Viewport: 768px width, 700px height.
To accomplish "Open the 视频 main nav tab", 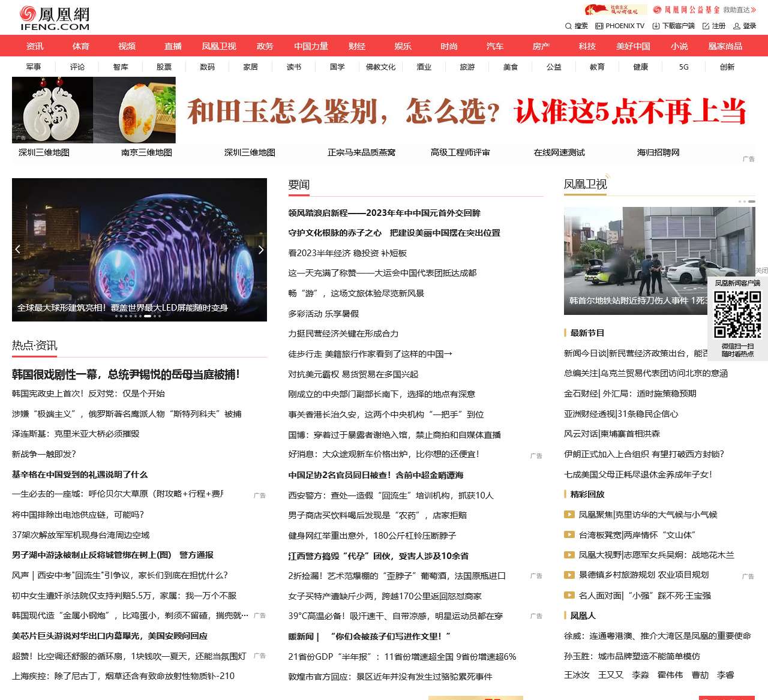I will 127,46.
